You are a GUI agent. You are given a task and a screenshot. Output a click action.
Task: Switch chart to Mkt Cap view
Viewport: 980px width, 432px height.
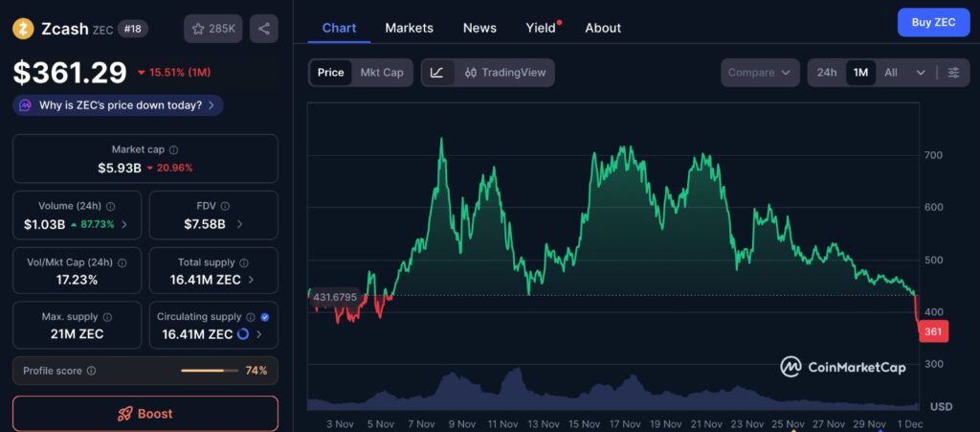pyautogui.click(x=382, y=73)
